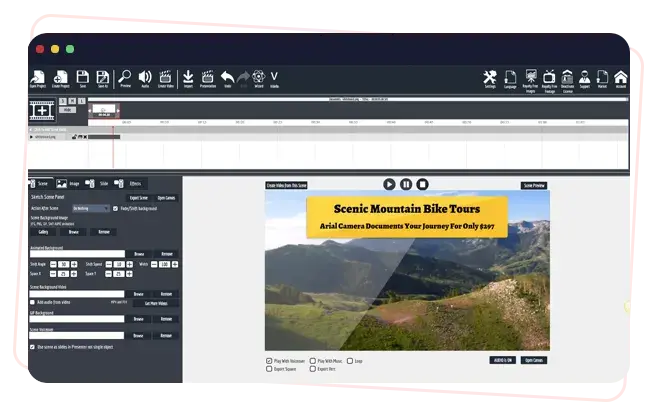Increase Width value with plus button
Viewport: 662px width, 419px height.
(175, 264)
